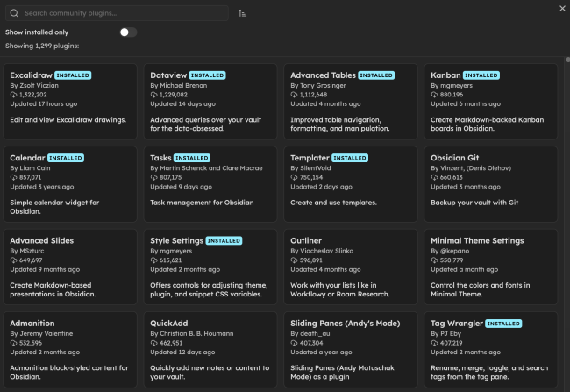Click download icon next to 857,071
This screenshot has width=570, height=392.
point(13,177)
